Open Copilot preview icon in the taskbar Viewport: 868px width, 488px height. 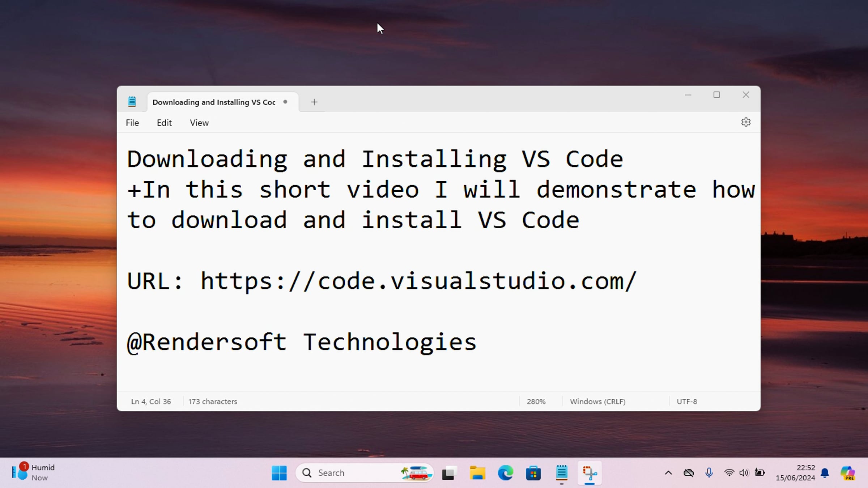point(847,473)
